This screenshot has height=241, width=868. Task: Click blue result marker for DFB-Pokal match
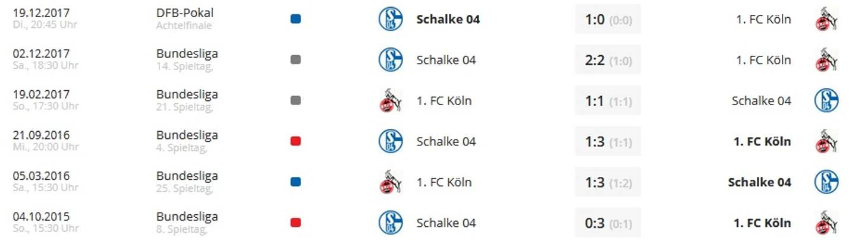point(295,19)
